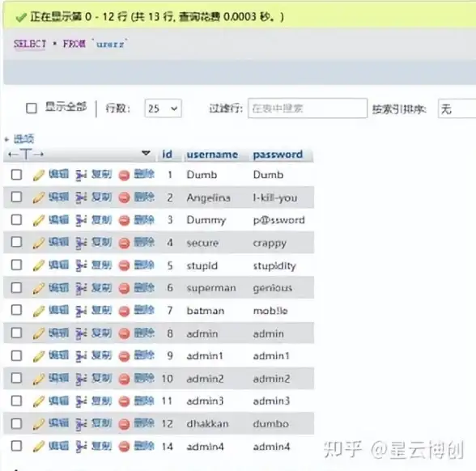Viewport: 476px width, 471px height.
Task: Click the password cell p@ssword
Action: click(x=279, y=220)
